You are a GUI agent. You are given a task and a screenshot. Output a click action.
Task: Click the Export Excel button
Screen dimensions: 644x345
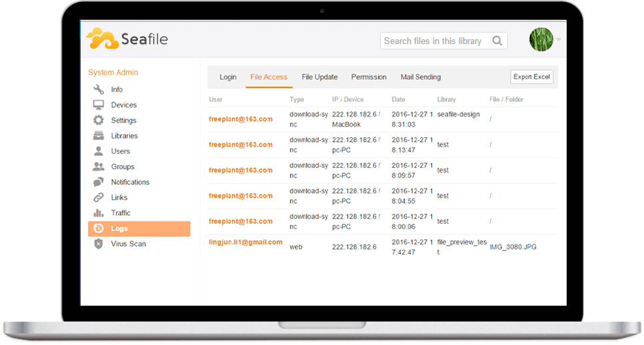pyautogui.click(x=531, y=77)
